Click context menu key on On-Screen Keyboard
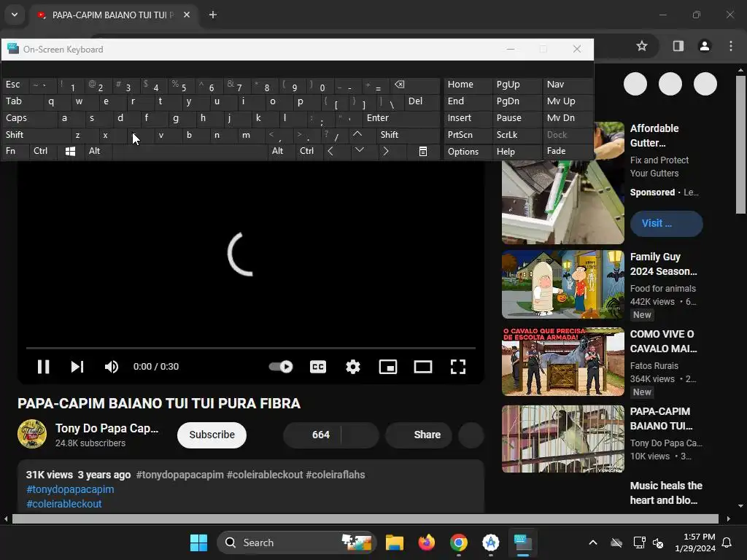The width and height of the screenshot is (747, 560). click(422, 152)
